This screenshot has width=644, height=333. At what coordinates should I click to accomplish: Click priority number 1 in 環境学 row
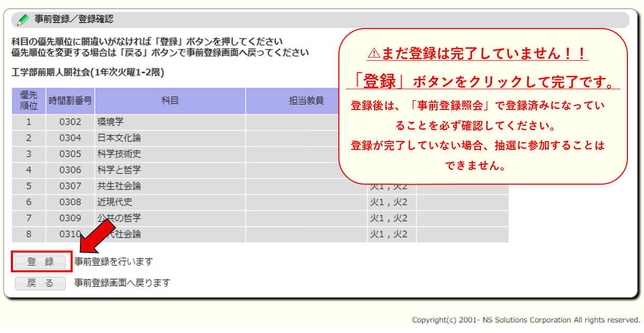[x=29, y=122]
